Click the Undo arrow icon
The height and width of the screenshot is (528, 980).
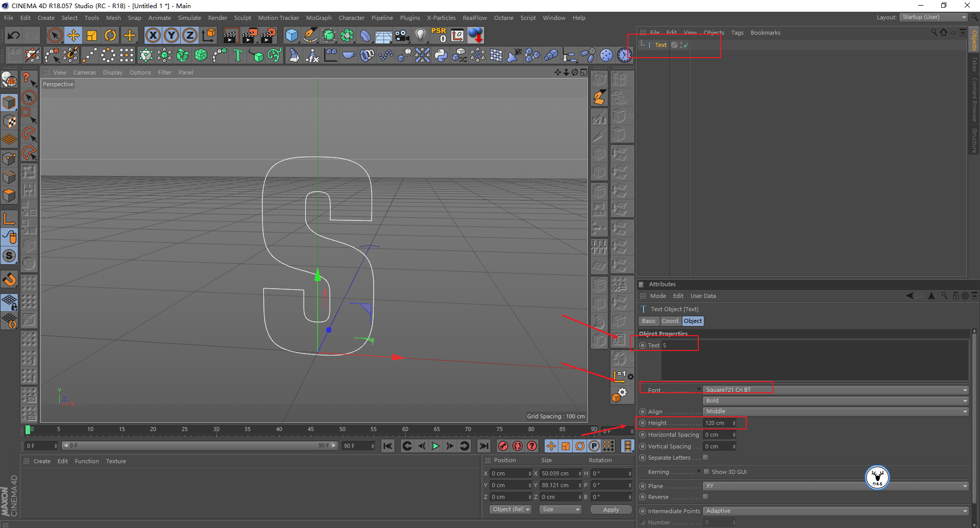[14, 35]
